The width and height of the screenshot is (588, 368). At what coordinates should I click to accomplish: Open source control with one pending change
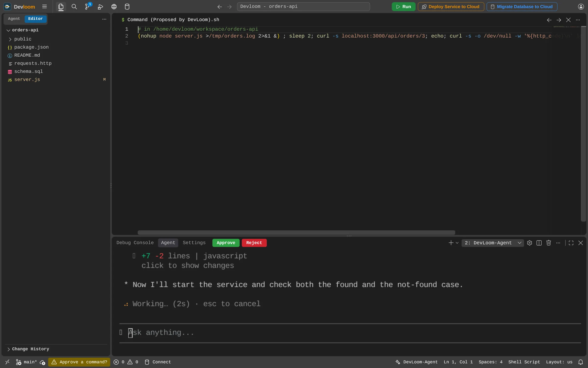coord(87,7)
